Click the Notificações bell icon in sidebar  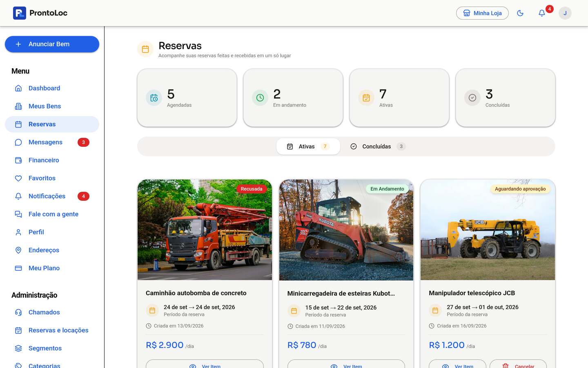[x=18, y=196]
